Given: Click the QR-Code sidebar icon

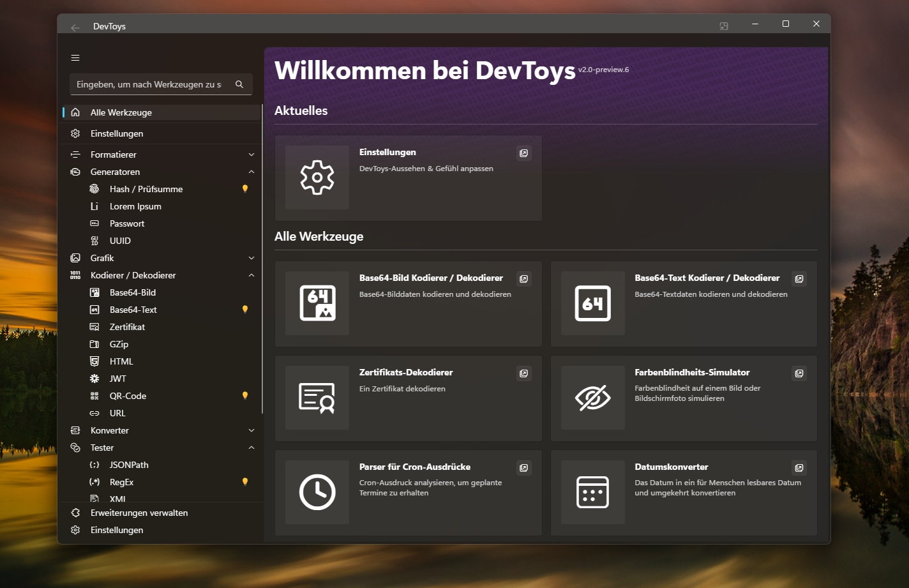Looking at the screenshot, I should [94, 396].
